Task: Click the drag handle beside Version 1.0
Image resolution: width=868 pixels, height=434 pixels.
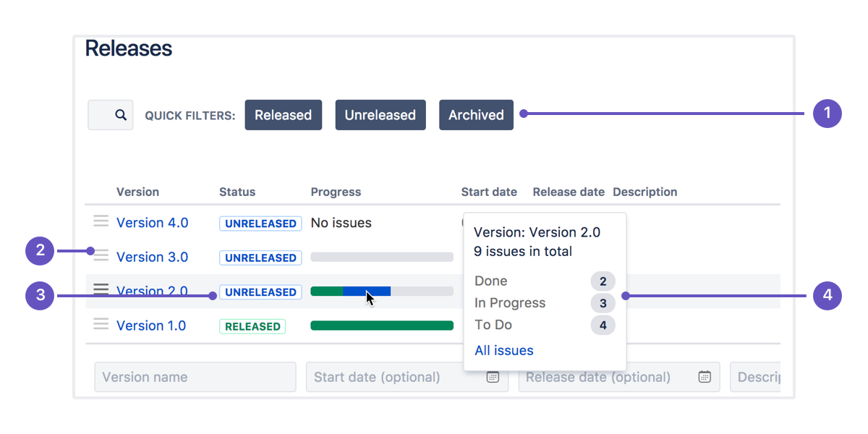Action: [x=101, y=324]
